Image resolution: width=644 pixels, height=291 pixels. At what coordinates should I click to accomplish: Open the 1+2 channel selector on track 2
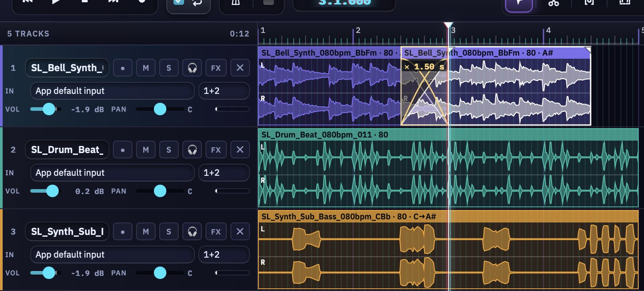[224, 173]
